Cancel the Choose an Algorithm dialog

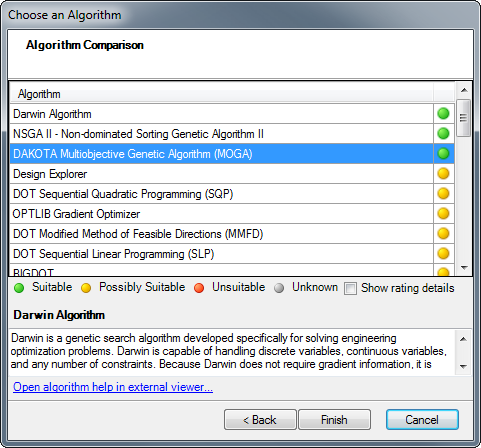422,420
